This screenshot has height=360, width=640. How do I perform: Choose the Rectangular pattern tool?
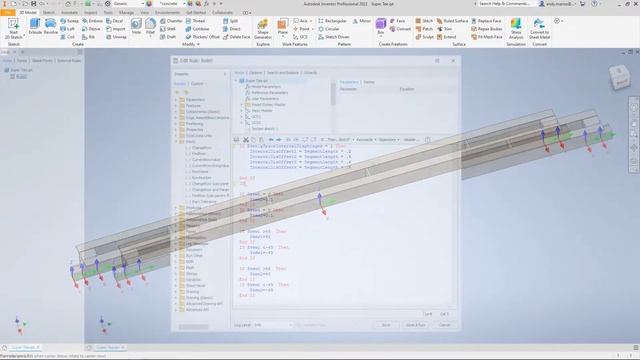(x=332, y=21)
